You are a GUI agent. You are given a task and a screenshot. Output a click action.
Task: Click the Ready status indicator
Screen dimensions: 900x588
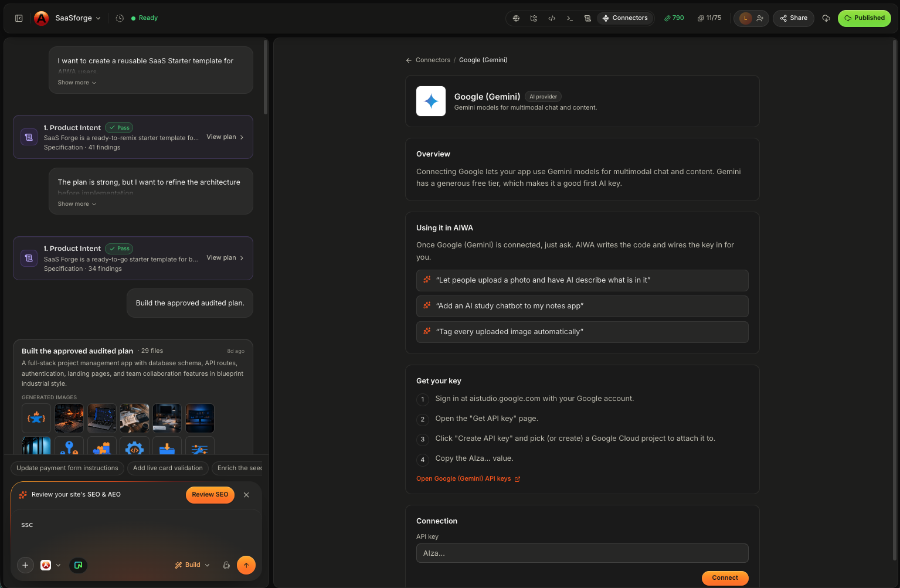[144, 18]
